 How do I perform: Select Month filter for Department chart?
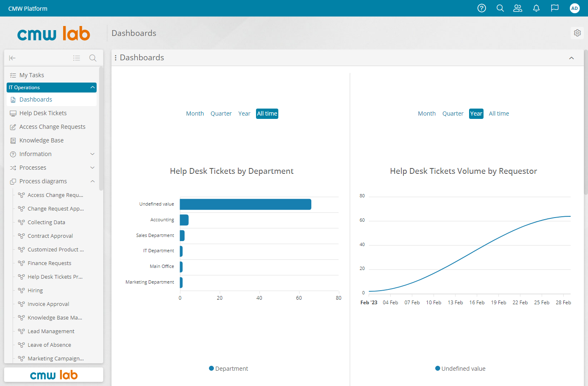tap(195, 114)
